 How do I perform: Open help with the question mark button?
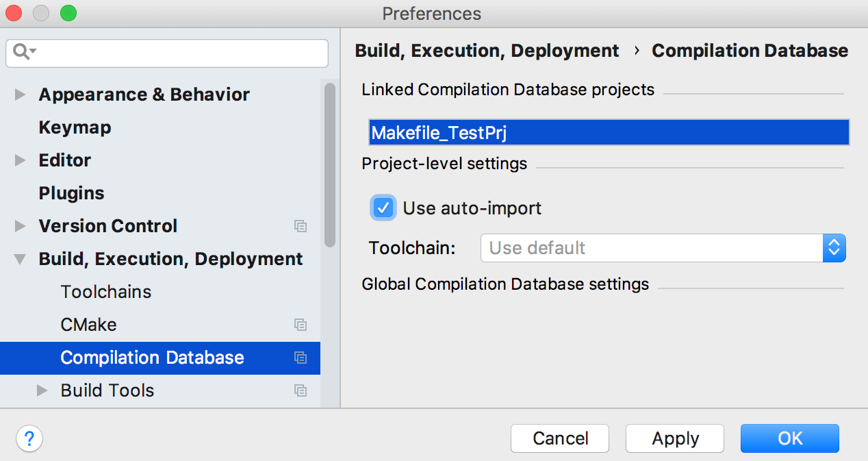pos(29,438)
